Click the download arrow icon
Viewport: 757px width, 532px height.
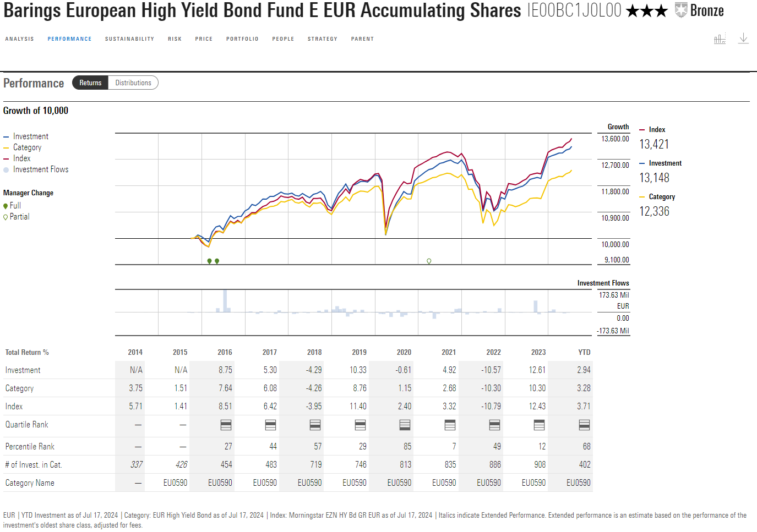[x=743, y=38]
